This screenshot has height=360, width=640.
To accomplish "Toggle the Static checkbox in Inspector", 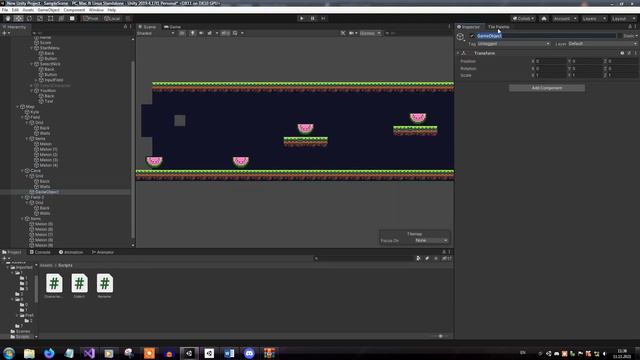I will (x=620, y=36).
